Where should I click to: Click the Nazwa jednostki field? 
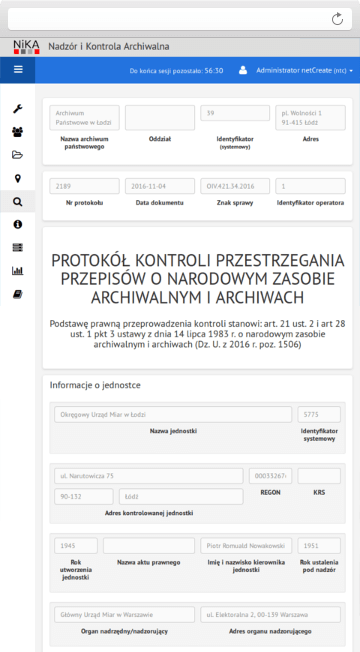coord(173,414)
